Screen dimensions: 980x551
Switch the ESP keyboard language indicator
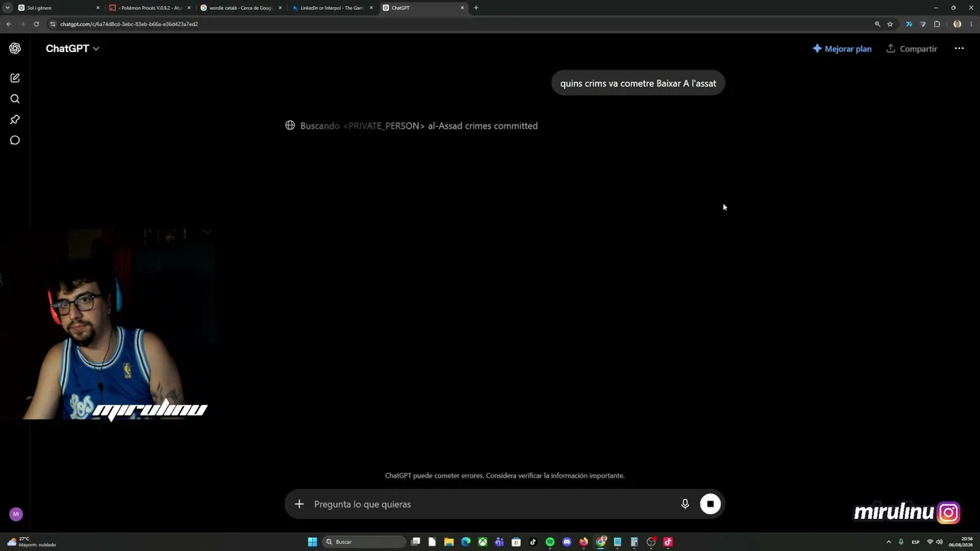point(916,542)
